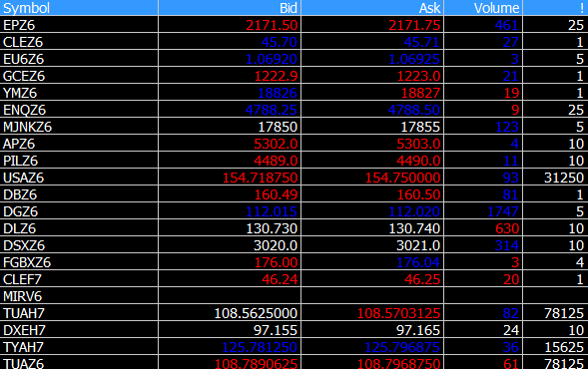
Task: Click the YMZ6 bid 18826
Action: click(x=278, y=93)
